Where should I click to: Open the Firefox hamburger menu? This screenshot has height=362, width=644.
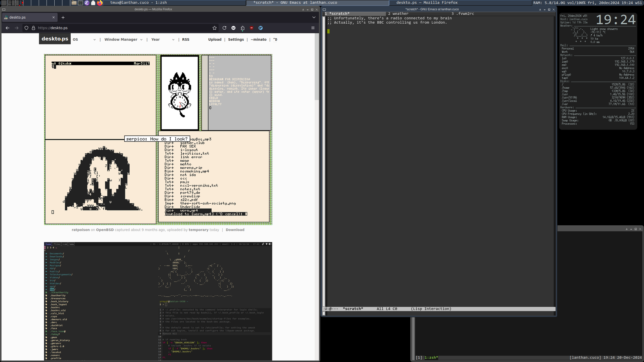313,28
